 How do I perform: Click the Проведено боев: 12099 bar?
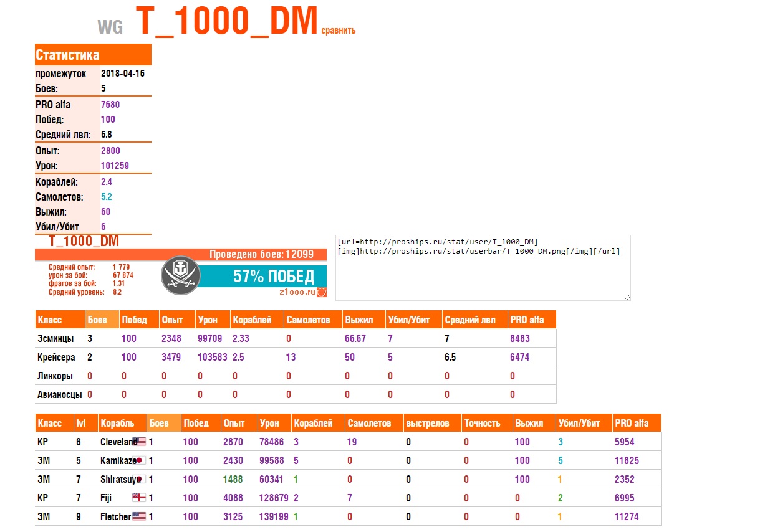click(x=181, y=254)
